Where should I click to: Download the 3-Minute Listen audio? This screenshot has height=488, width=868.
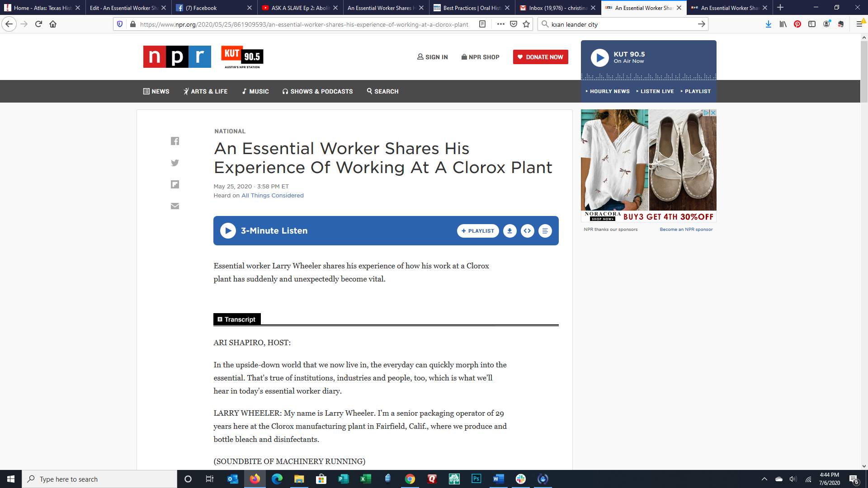[x=509, y=231]
